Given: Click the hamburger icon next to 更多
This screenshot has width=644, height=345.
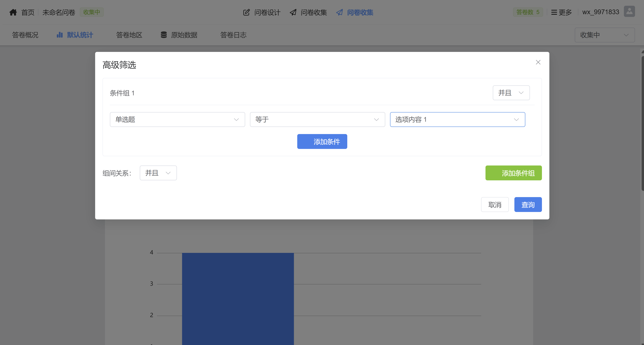Looking at the screenshot, I should (554, 12).
